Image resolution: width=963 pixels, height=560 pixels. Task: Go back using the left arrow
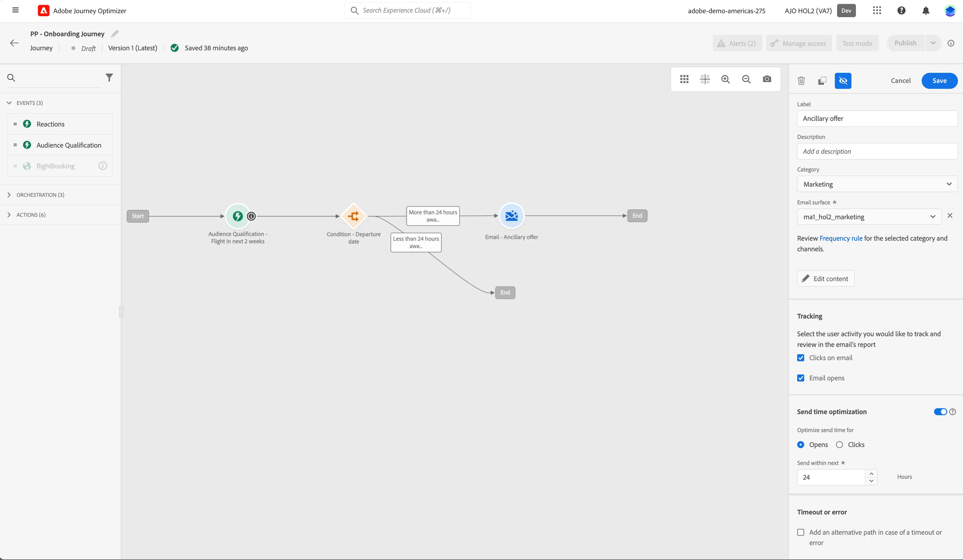tap(14, 43)
